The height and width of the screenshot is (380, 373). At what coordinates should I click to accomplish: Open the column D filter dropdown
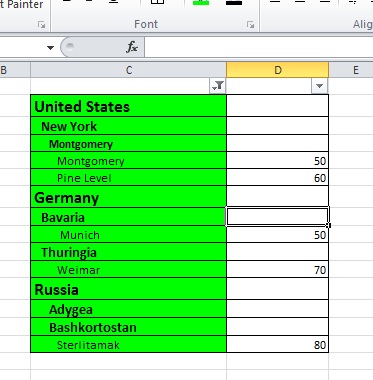[319, 86]
